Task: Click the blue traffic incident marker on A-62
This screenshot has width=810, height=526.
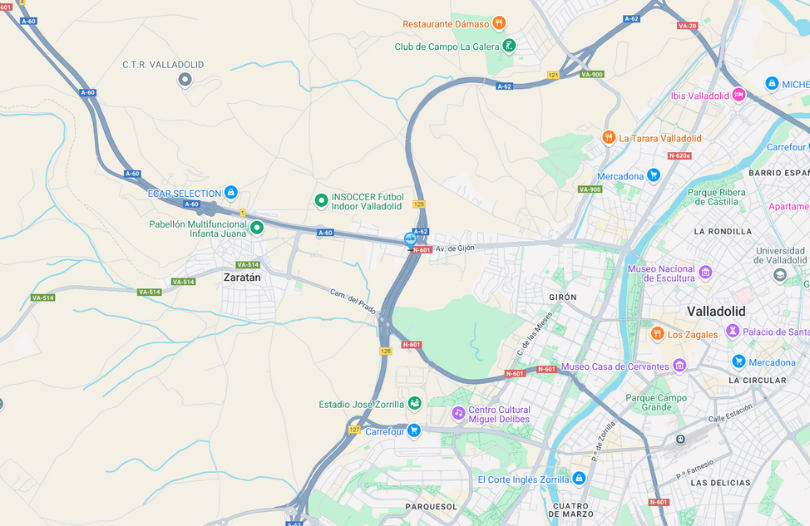Action: (x=410, y=239)
